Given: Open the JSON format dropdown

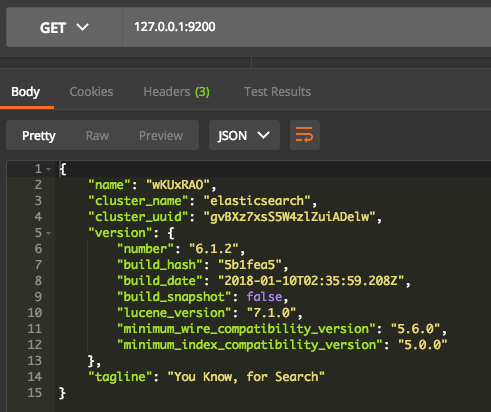Looking at the screenshot, I should click(x=244, y=135).
